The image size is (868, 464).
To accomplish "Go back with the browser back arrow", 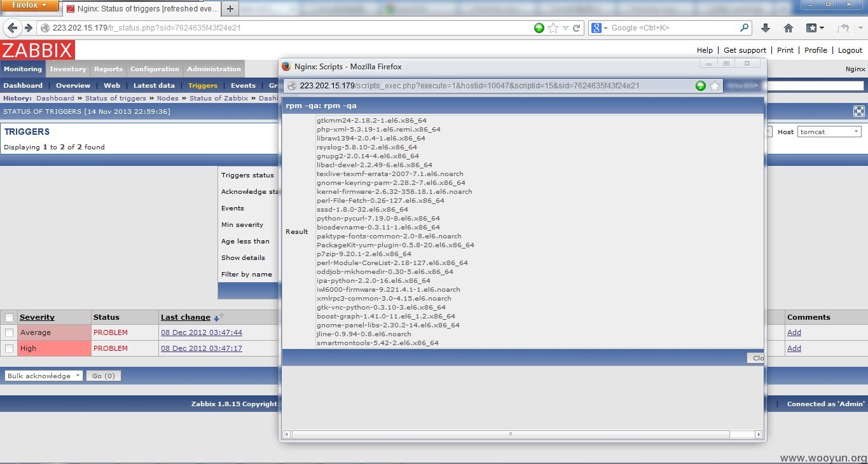I will 13,28.
